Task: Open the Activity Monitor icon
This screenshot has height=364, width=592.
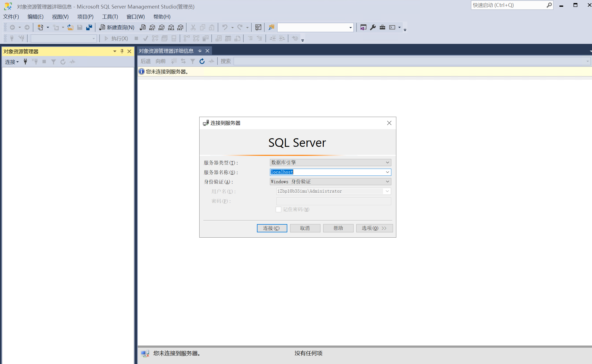Action: click(x=258, y=27)
